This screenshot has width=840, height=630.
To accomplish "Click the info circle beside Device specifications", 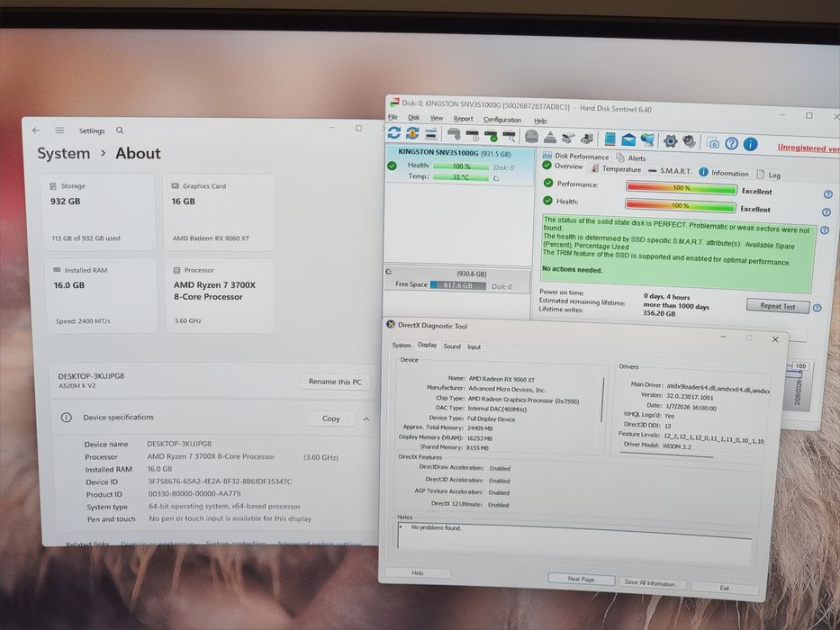I will pos(67,418).
